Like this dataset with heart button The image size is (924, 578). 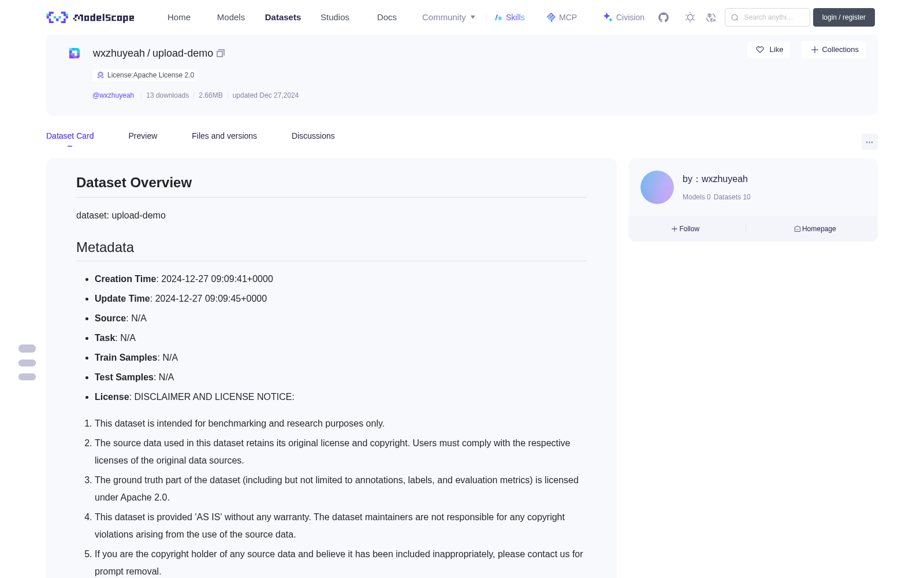pos(769,50)
